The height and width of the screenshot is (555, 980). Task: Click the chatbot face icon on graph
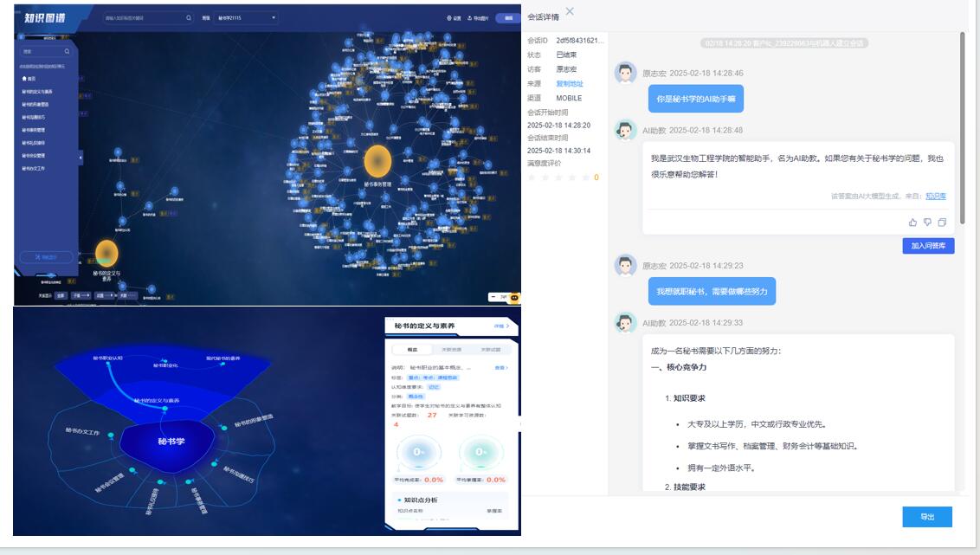click(513, 296)
